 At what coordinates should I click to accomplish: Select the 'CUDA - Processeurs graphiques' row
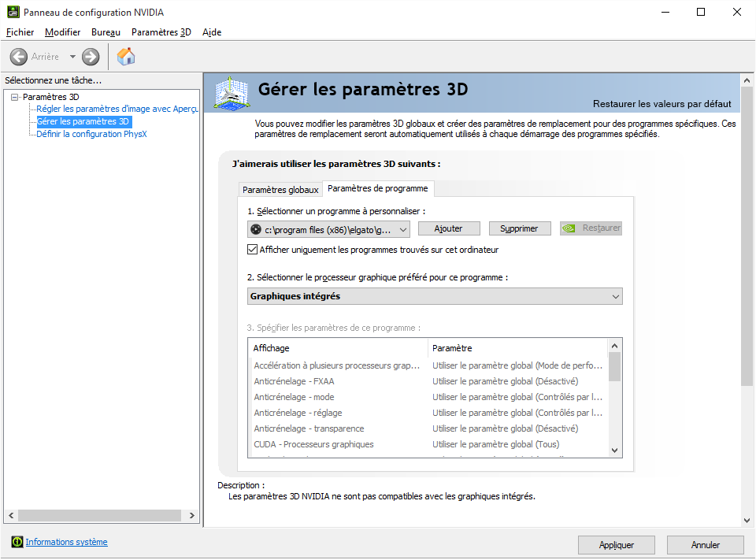(x=428, y=444)
